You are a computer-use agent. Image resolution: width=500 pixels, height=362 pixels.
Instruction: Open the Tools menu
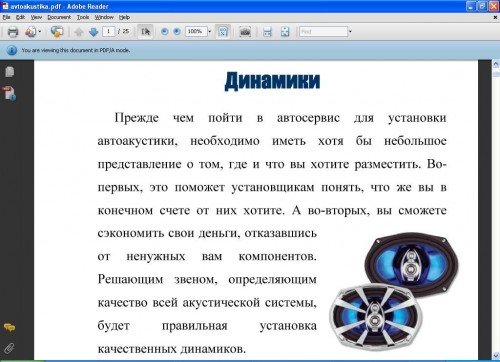pyautogui.click(x=83, y=17)
